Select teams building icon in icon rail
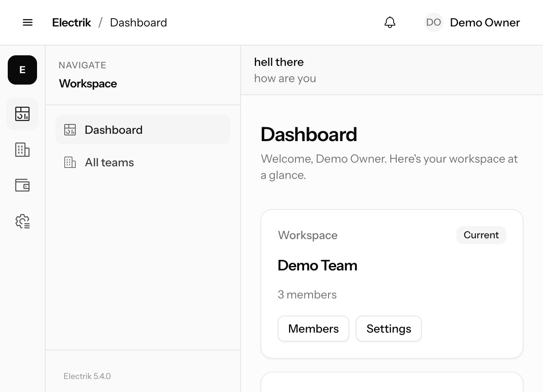This screenshot has width=543, height=392. (x=22, y=150)
